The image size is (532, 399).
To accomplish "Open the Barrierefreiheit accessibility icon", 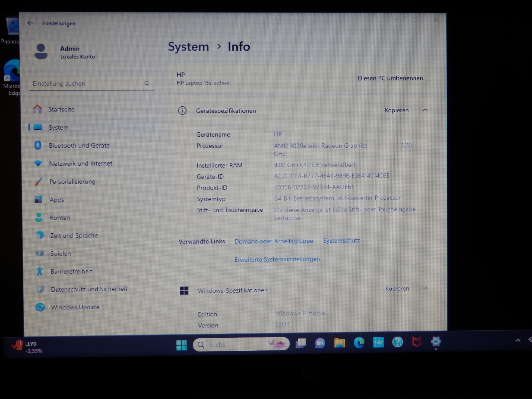I will click(x=40, y=271).
